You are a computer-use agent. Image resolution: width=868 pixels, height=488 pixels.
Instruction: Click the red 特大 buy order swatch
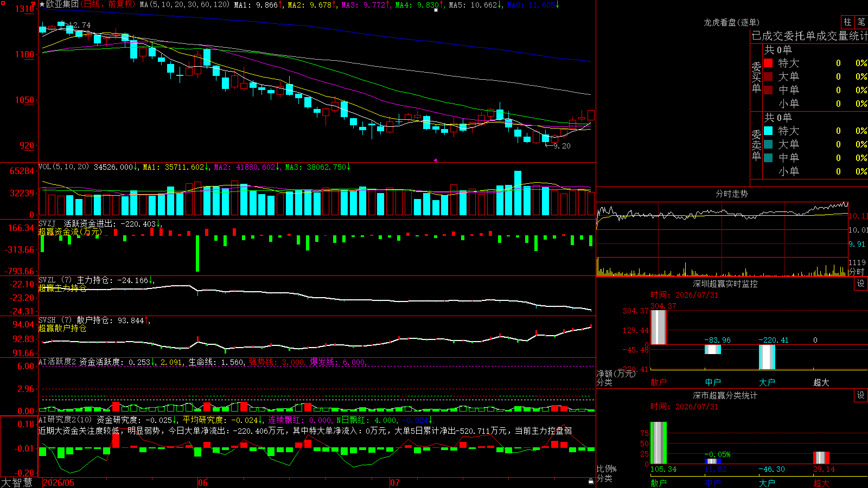pyautogui.click(x=768, y=63)
